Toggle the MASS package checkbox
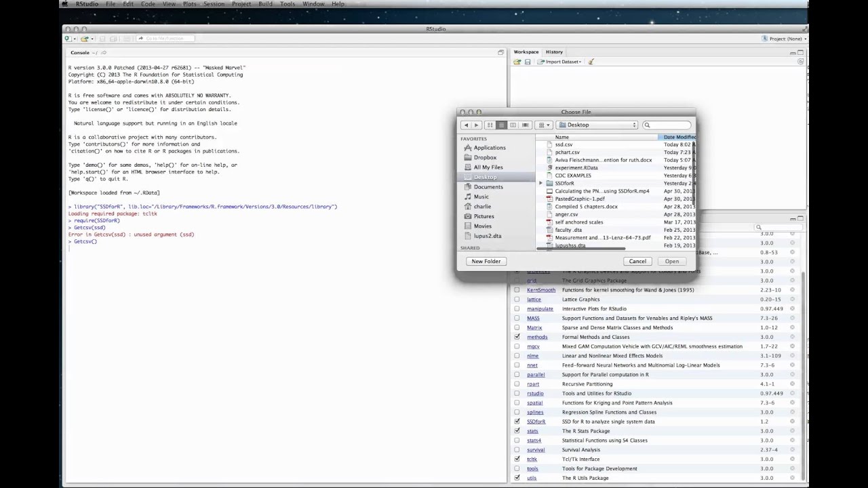 [517, 318]
